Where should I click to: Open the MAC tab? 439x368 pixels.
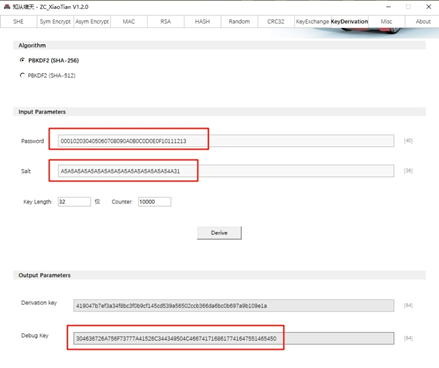click(x=129, y=21)
